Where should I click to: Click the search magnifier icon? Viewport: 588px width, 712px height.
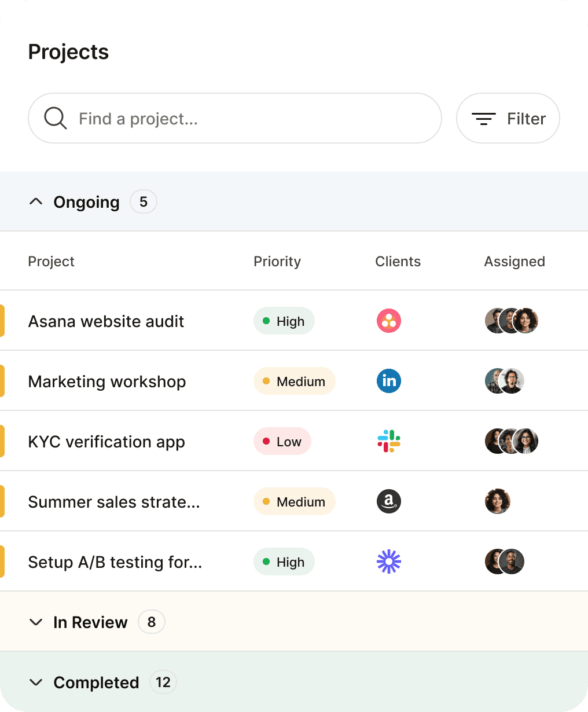(x=56, y=118)
